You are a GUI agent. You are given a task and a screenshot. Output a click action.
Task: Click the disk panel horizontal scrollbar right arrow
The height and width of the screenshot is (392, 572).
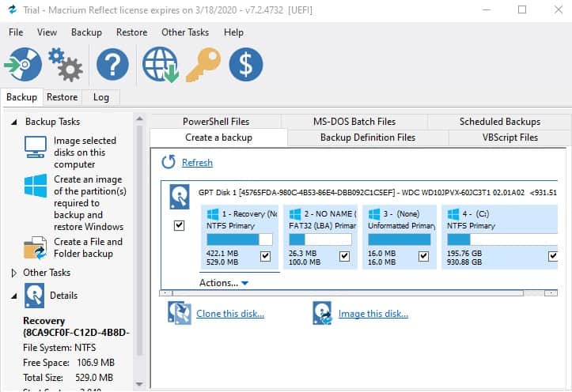pos(551,293)
